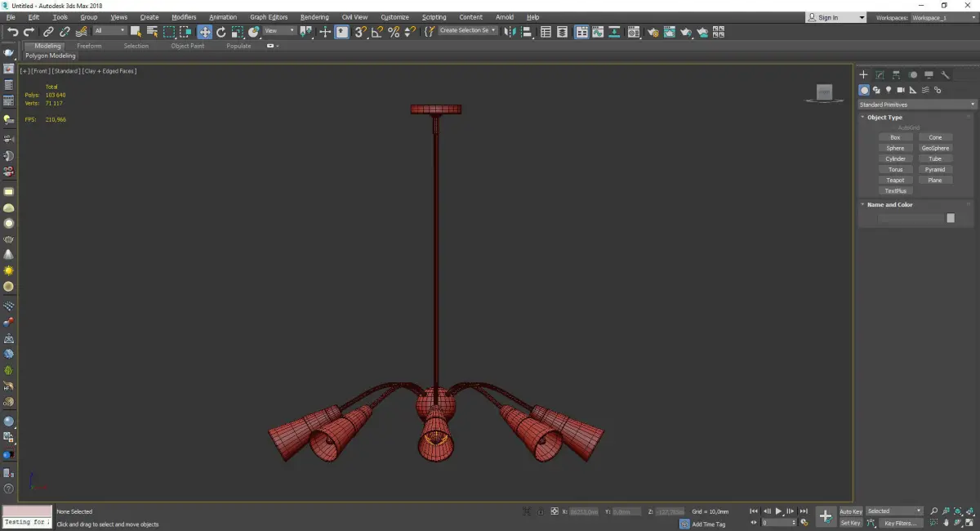The image size is (980, 531).
Task: Open the Graph Editors menu
Action: coord(269,17)
